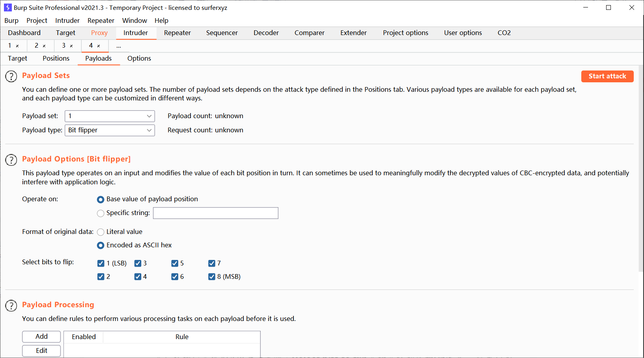This screenshot has height=358, width=644.
Task: Close Intruder attack tab 1
Action: 17,46
